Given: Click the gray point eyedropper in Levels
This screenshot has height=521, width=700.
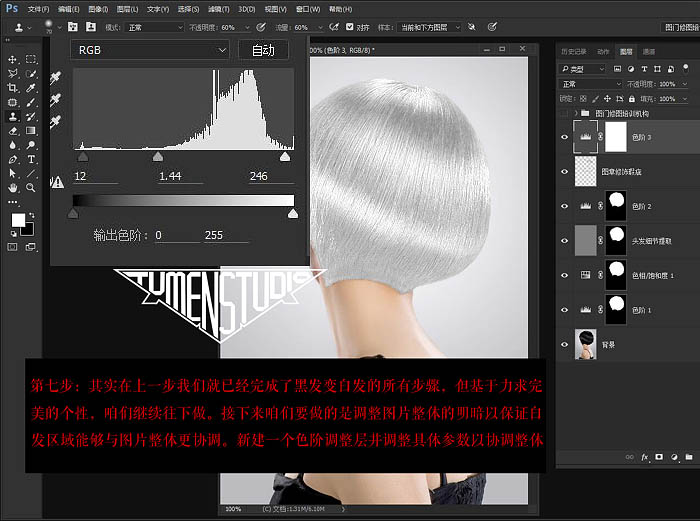Looking at the screenshot, I should click(x=55, y=99).
